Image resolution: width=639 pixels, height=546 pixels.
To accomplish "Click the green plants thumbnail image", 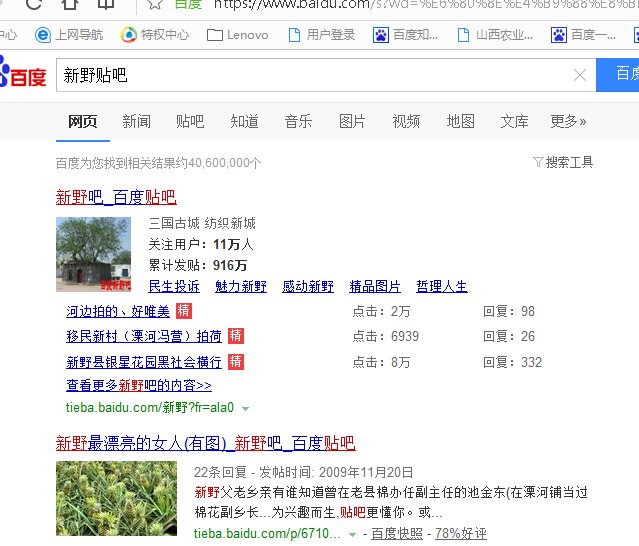I will (117, 498).
